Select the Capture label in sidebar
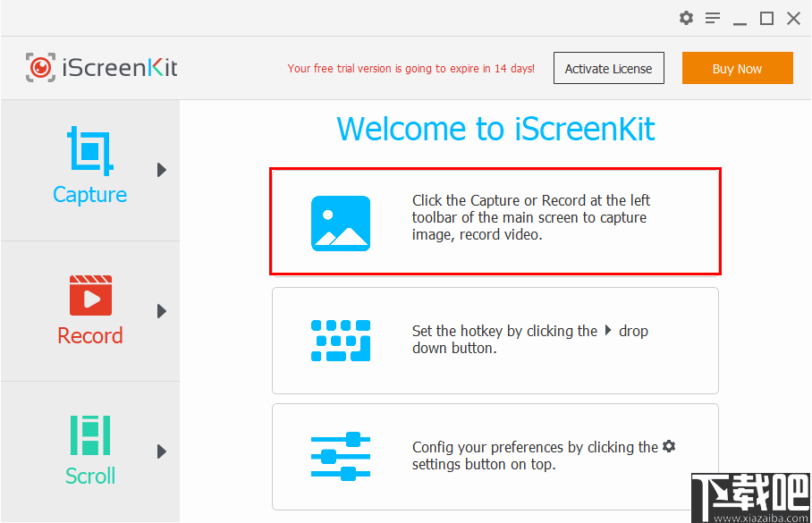This screenshot has height=523, width=812. pos(90,195)
